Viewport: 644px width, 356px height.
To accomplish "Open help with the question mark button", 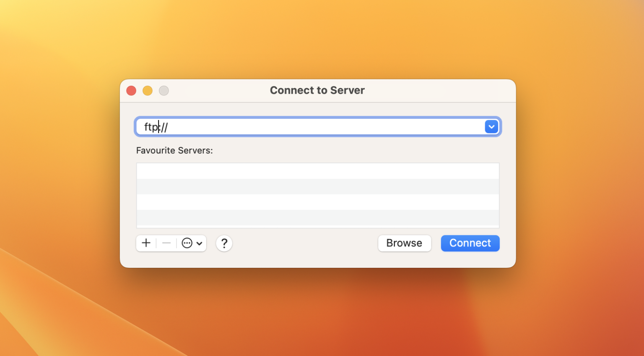I will tap(224, 243).
